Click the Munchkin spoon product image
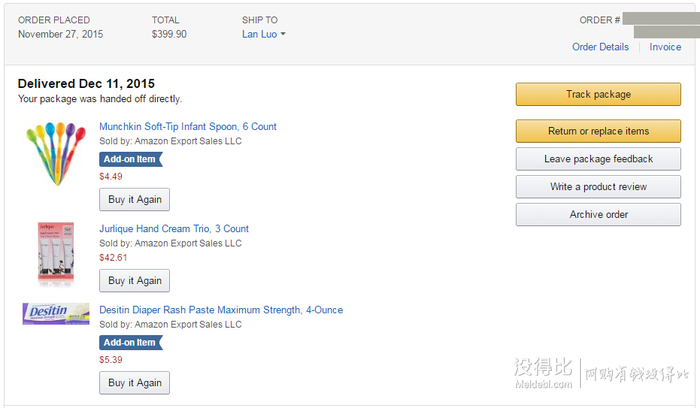This screenshot has height=408, width=700. pos(56,154)
